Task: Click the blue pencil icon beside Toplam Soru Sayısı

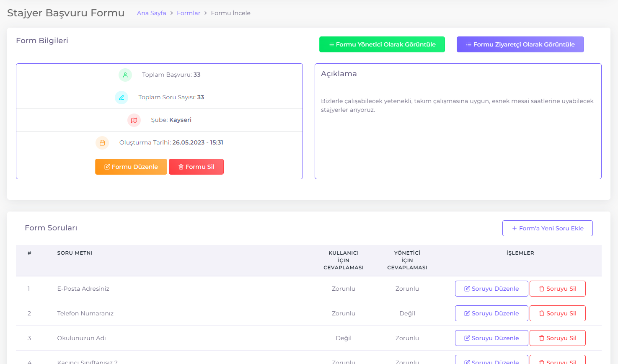Action: click(x=122, y=98)
